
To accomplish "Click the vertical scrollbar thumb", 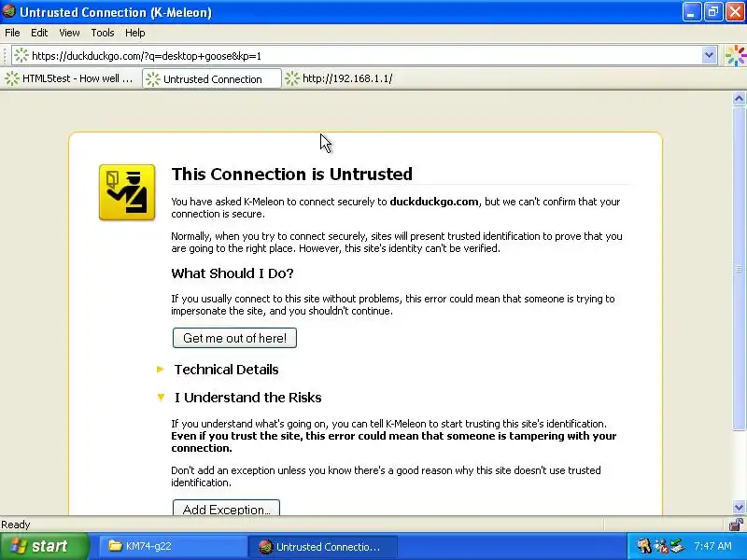I will [739, 269].
